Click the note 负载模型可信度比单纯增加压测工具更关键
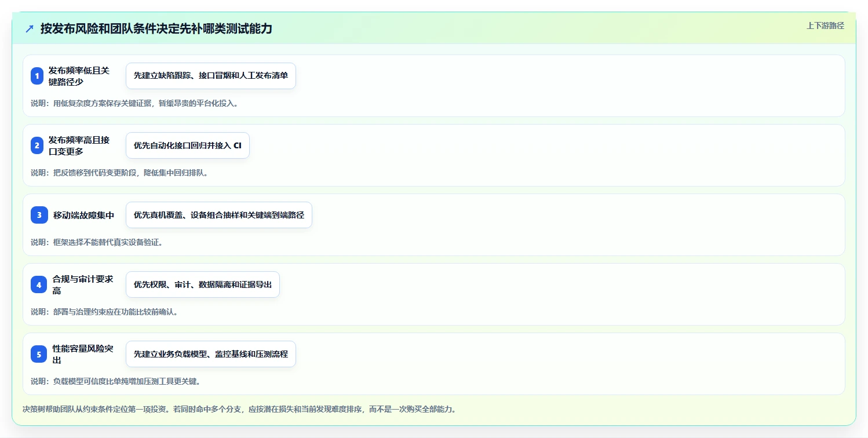This screenshot has height=438, width=868. (x=116, y=381)
